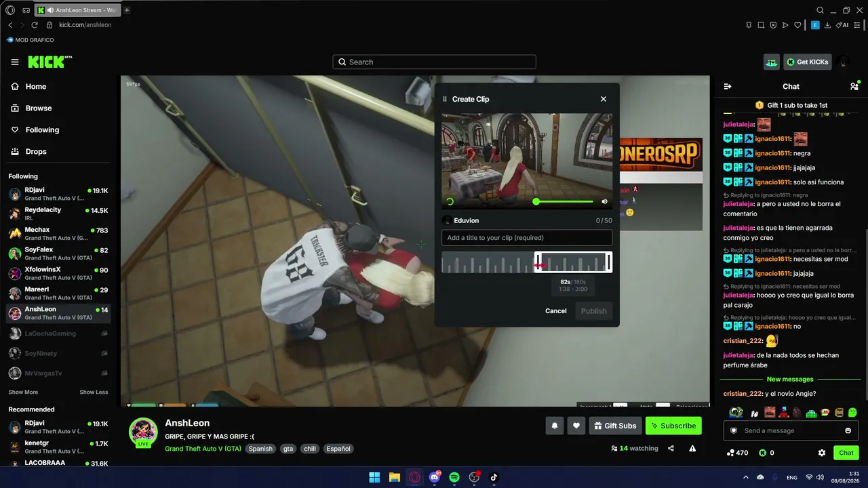Open Spotify from the taskbar
This screenshot has height=488, width=868.
coord(454,477)
